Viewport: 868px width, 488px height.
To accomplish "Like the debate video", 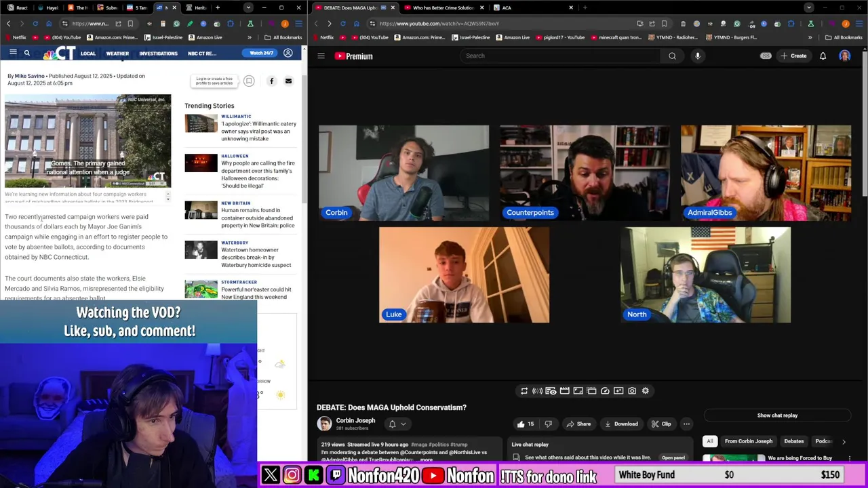I will pos(525,424).
